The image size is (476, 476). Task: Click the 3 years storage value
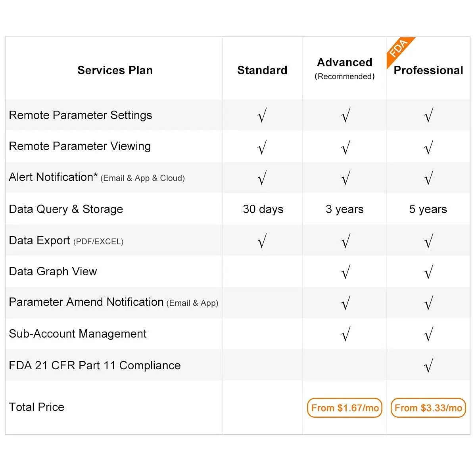click(345, 209)
